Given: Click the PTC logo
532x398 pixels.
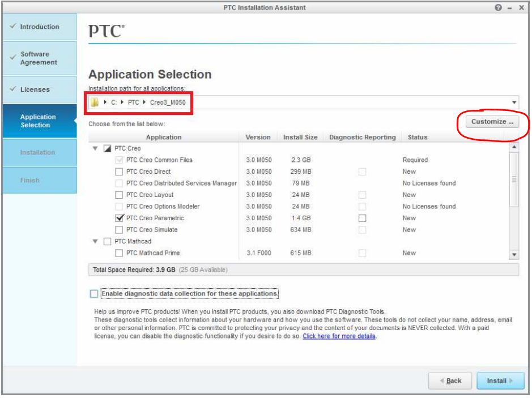Looking at the screenshot, I should point(106,31).
